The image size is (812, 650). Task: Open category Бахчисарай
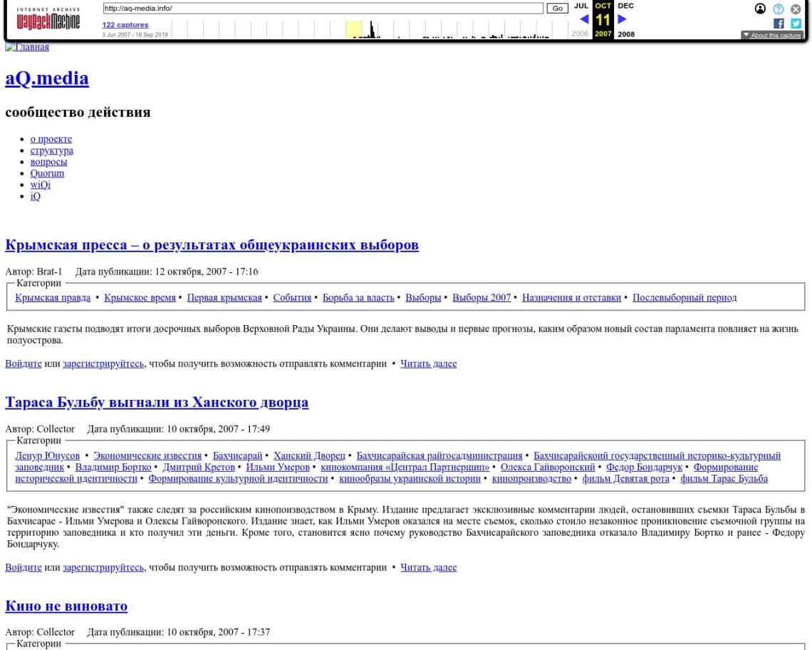coord(238,455)
